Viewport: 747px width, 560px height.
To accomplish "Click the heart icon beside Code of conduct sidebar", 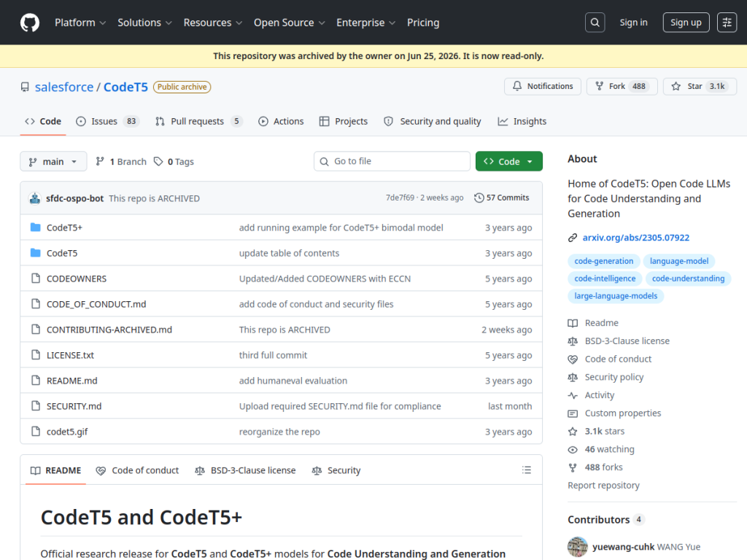I will 573,359.
